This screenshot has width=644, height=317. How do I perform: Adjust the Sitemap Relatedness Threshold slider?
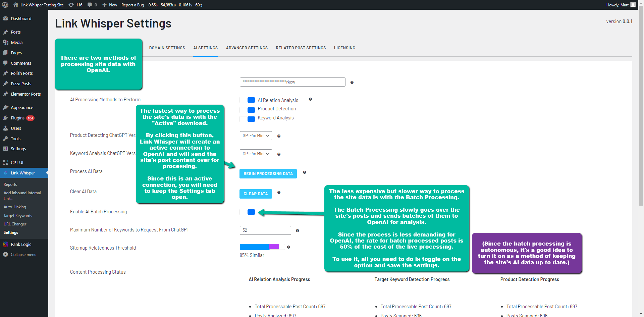tap(262, 247)
